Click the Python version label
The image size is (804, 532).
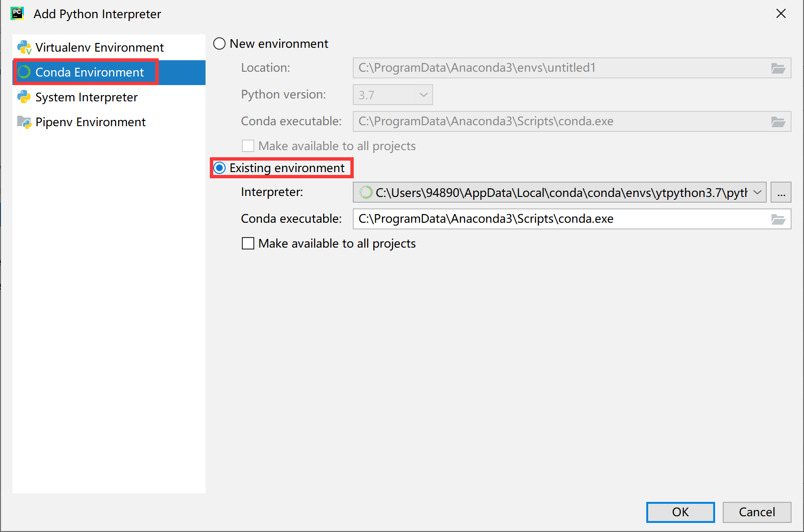click(283, 95)
